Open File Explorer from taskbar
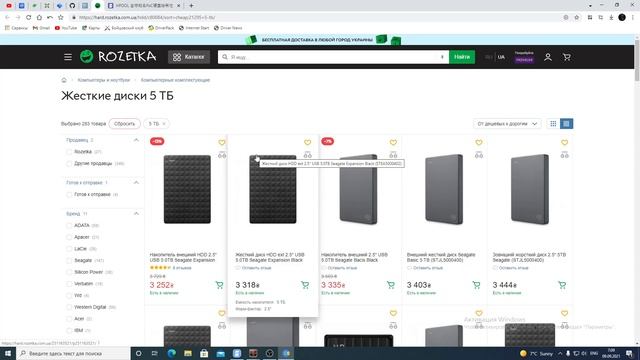Image resolution: width=640 pixels, height=360 pixels. pyautogui.click(x=188, y=353)
